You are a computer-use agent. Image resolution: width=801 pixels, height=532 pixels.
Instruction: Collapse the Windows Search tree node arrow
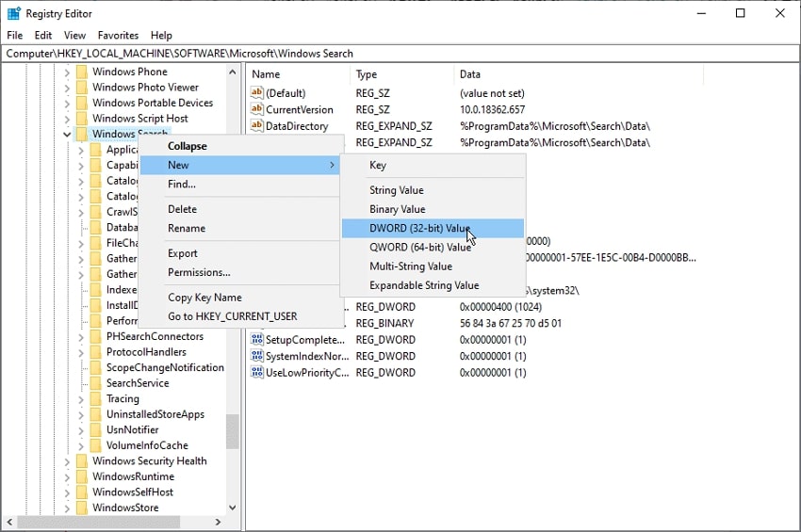[x=67, y=135]
